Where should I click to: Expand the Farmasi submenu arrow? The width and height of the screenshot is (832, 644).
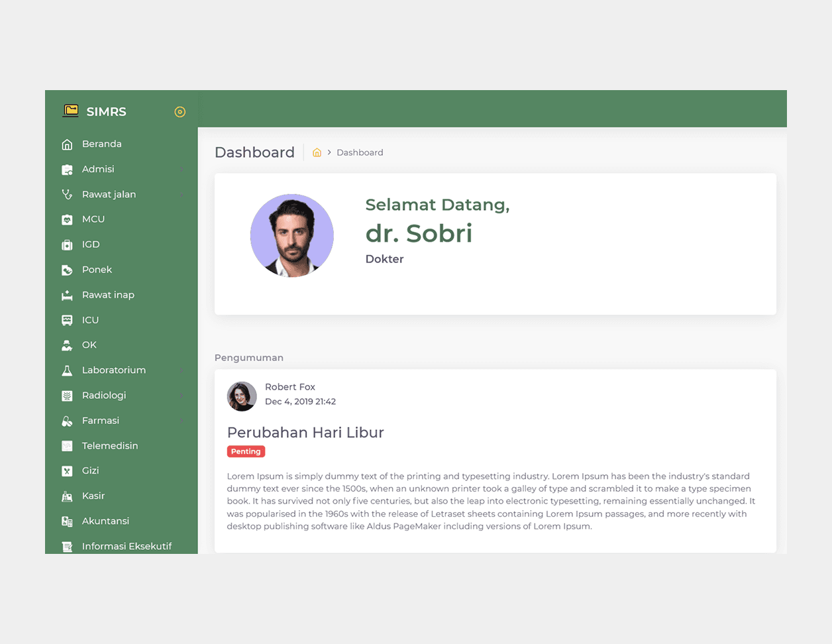coord(182,421)
